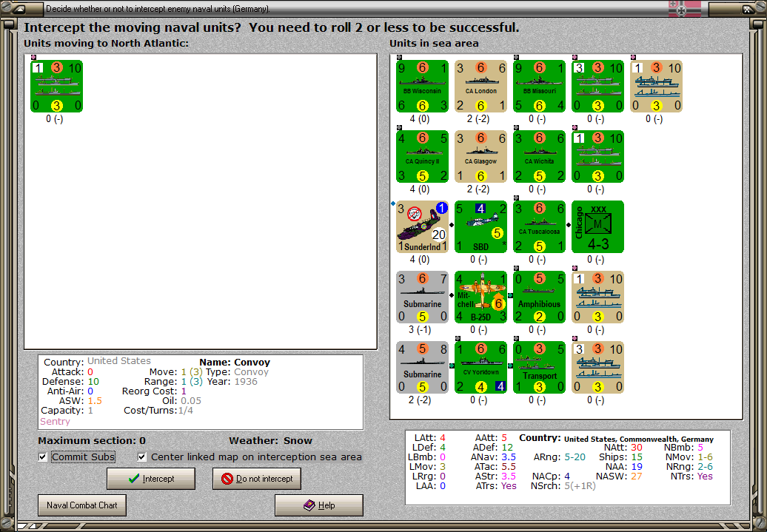Click the CV Yorktown carrier counter
767x532 pixels.
coord(480,368)
